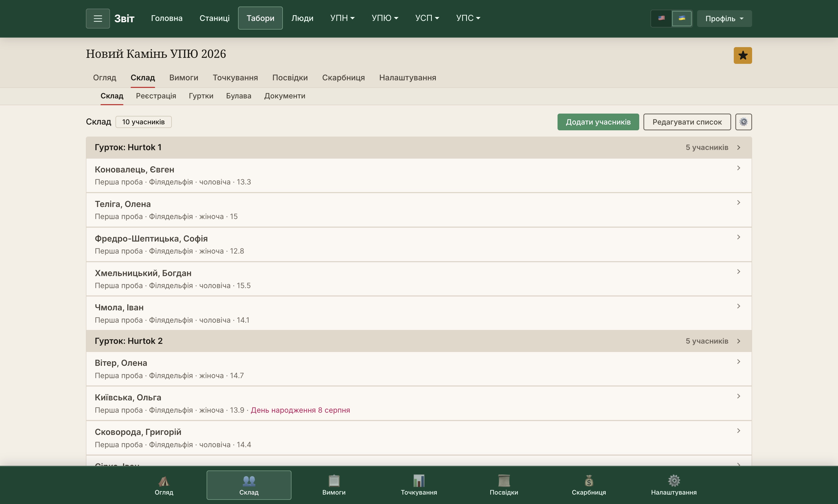Viewport: 838px width, 504px height.
Task: Click Редагувати список button
Action: pos(687,122)
